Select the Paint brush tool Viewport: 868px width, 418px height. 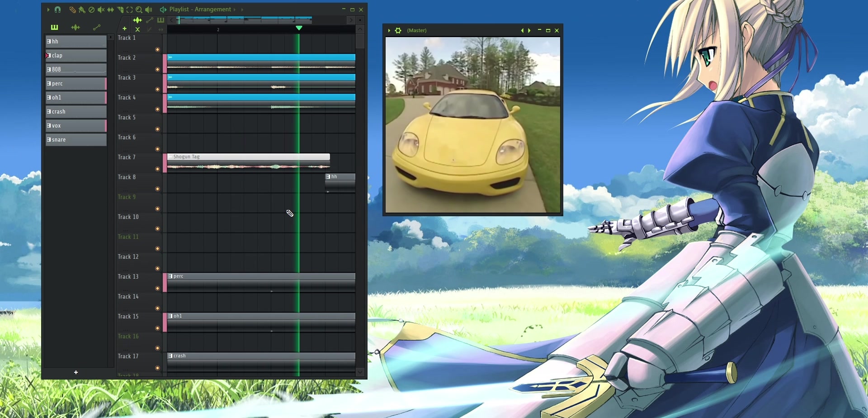(x=82, y=9)
